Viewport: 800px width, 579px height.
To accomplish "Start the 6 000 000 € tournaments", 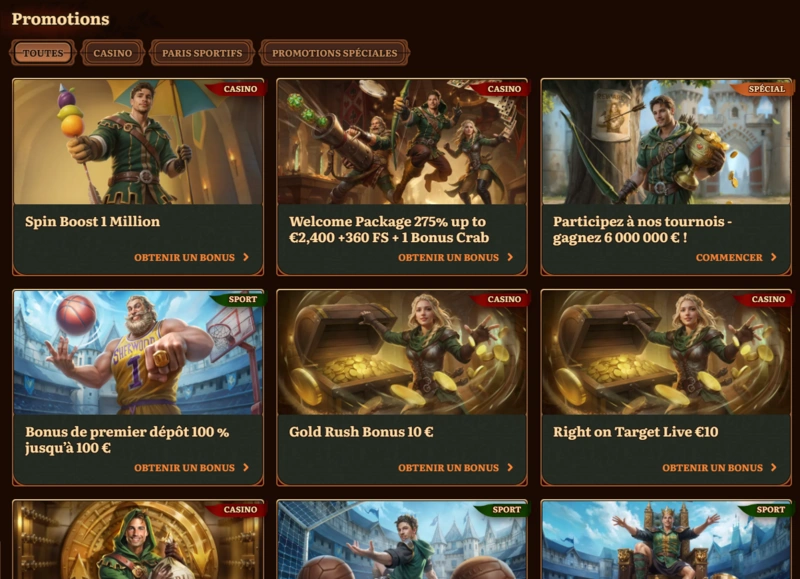I will [729, 258].
